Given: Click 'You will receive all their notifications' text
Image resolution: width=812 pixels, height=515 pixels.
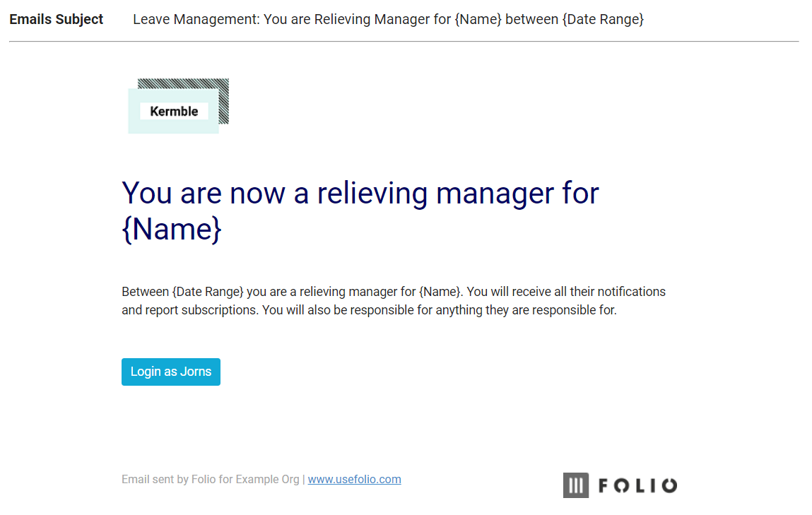Looking at the screenshot, I should coord(566,292).
